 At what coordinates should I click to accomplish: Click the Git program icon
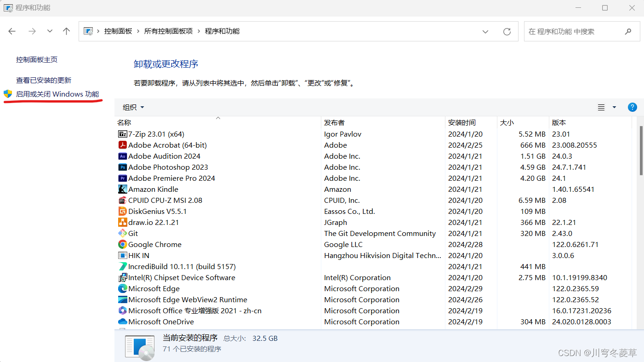[x=122, y=234]
